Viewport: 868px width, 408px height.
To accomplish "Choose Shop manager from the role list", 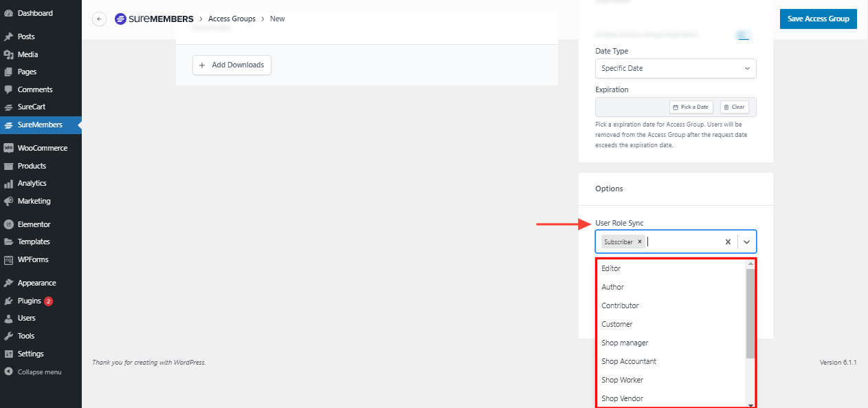I will click(x=625, y=343).
